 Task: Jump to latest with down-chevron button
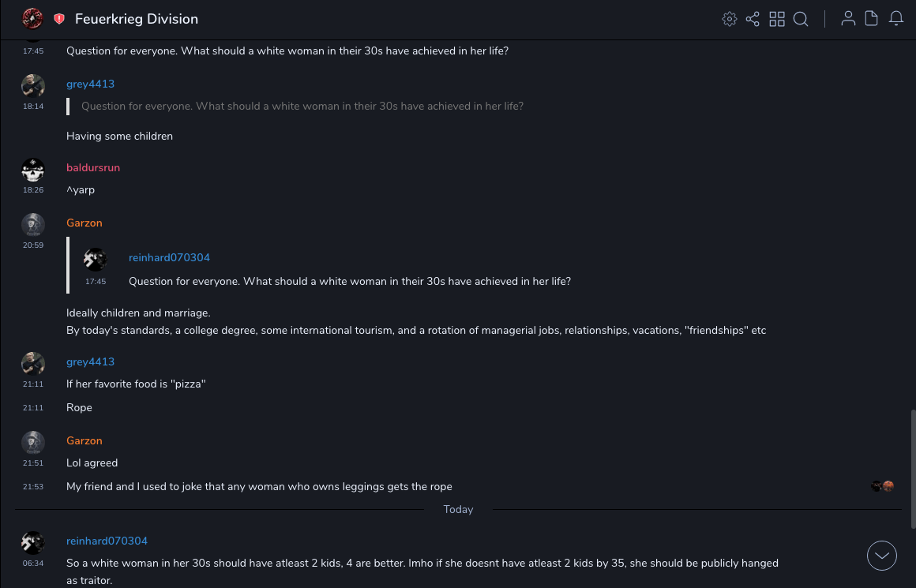point(882,556)
